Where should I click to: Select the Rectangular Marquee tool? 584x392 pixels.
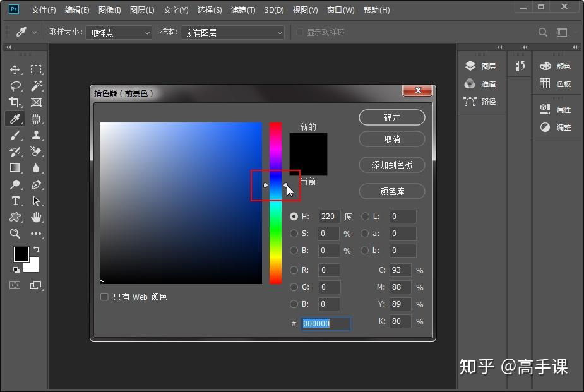point(36,69)
